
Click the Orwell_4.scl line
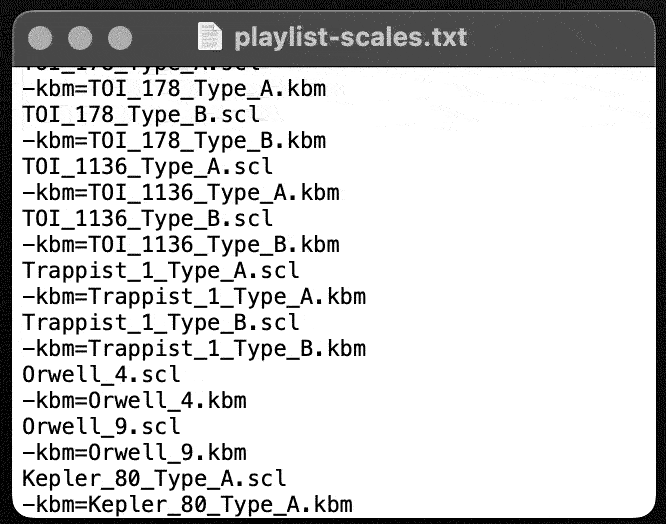pos(102,375)
